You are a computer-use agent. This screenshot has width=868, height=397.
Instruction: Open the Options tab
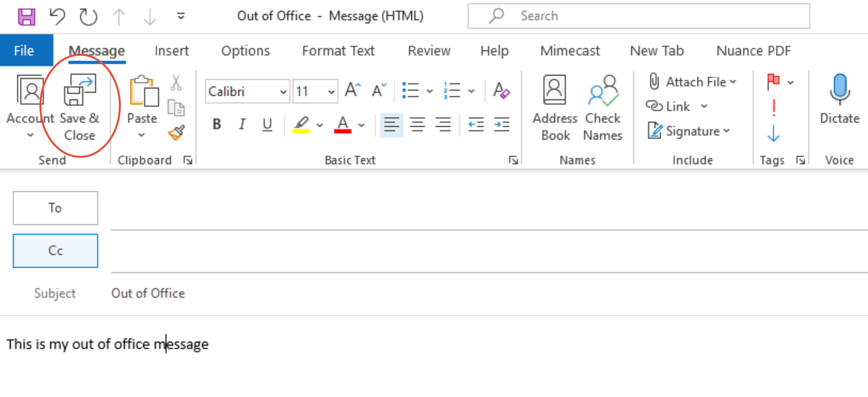[246, 51]
